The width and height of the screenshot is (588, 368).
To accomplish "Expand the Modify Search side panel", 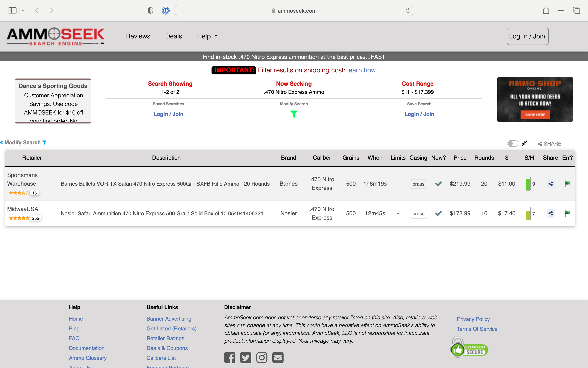I will pyautogui.click(x=23, y=142).
